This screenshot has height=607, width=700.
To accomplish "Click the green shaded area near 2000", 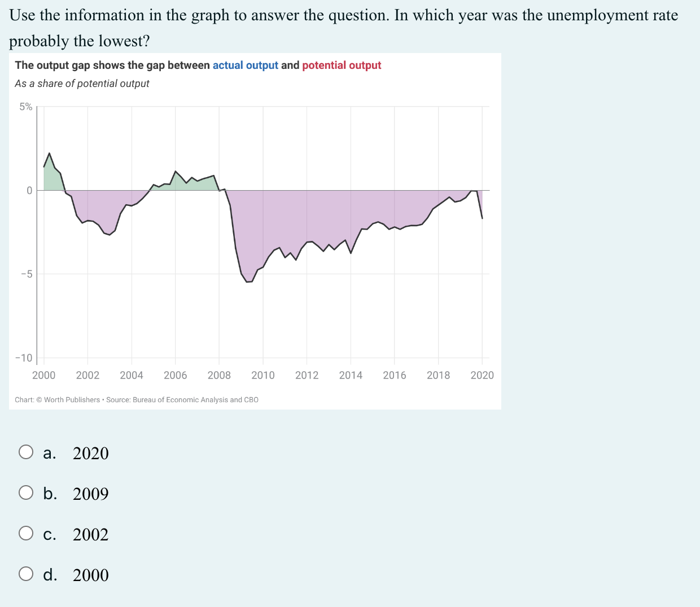I will coord(51,175).
